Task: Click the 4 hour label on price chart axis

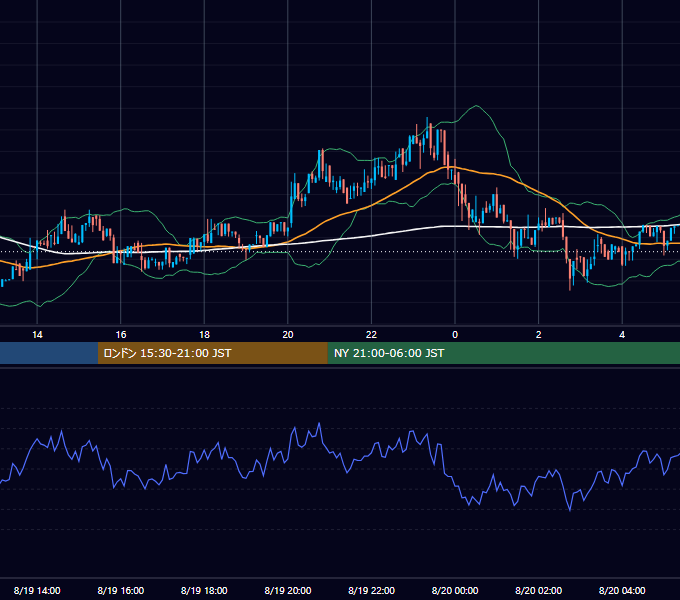Action: 622,335
